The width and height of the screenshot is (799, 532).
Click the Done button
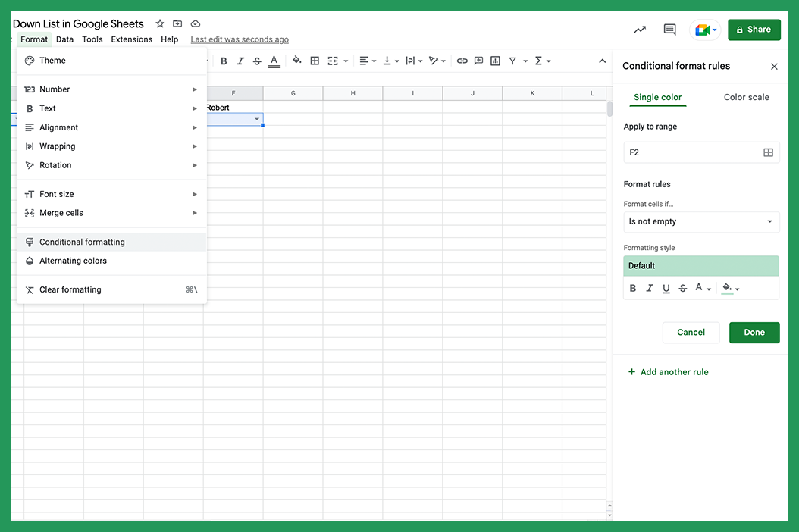[x=754, y=332]
